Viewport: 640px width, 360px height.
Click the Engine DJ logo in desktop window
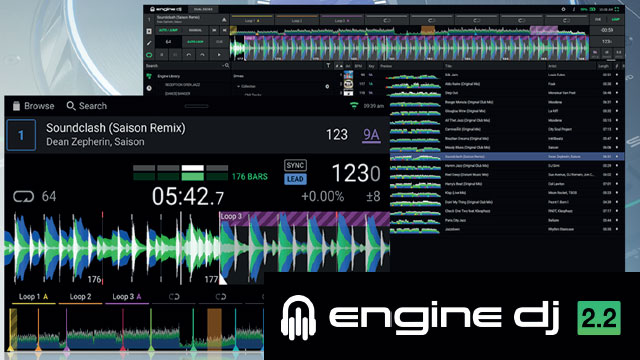coord(166,9)
